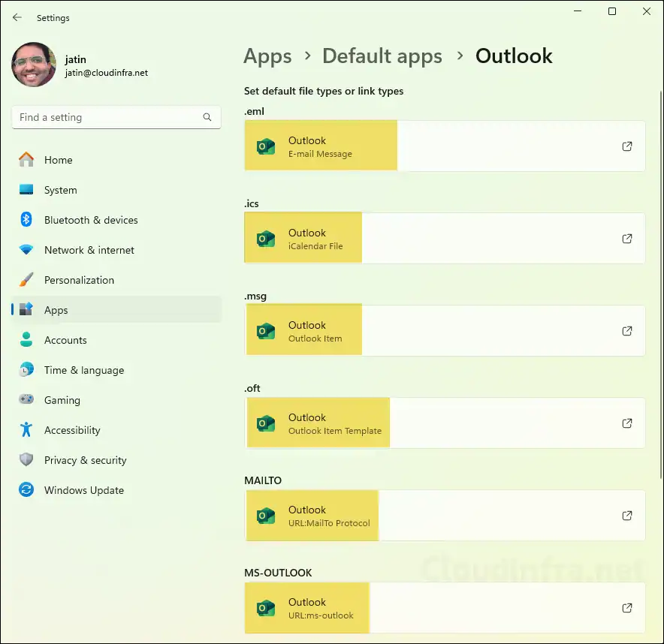Click the Find a setting box
Screen dimensions: 664x644
coord(116,117)
